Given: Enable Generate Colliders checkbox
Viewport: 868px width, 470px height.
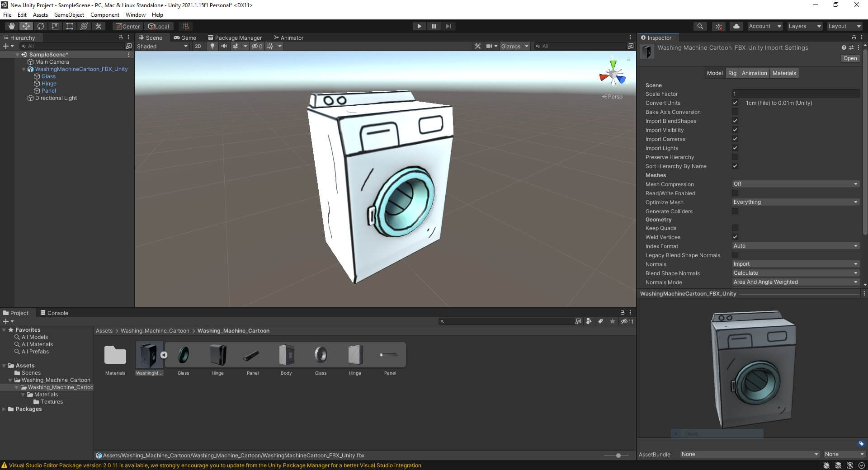Looking at the screenshot, I should (735, 211).
